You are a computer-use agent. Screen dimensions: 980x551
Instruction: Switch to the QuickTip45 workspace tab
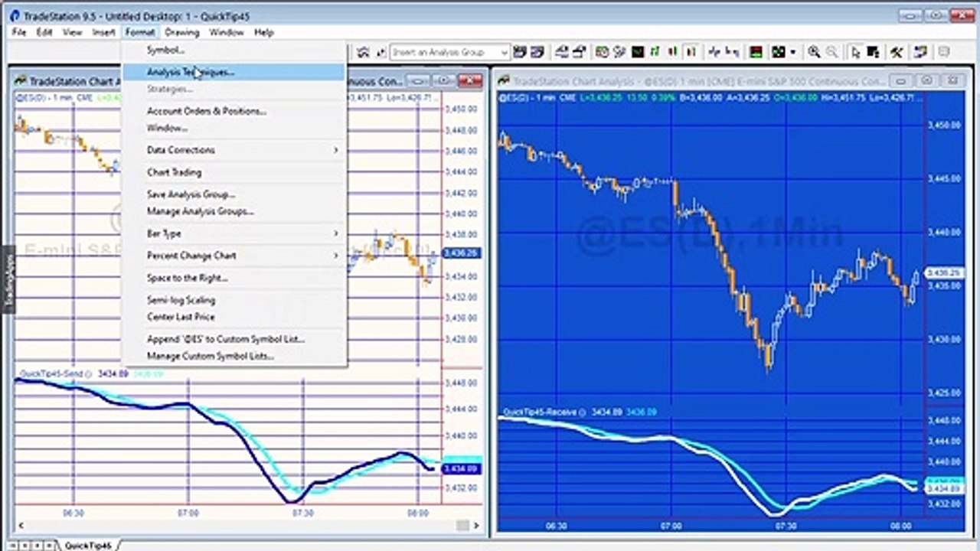tap(88, 545)
